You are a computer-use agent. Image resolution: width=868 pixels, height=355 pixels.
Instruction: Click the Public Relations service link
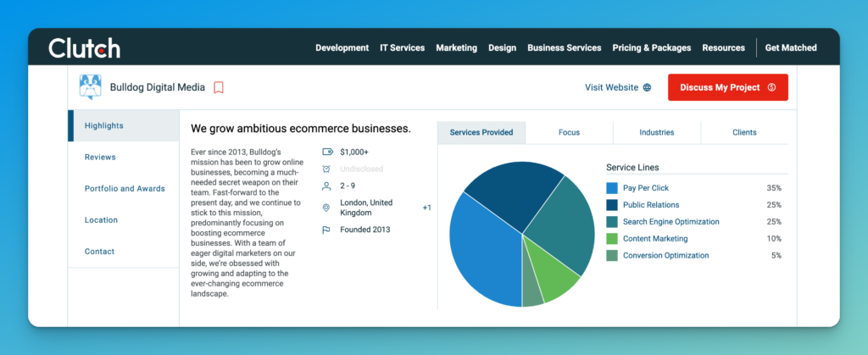651,205
